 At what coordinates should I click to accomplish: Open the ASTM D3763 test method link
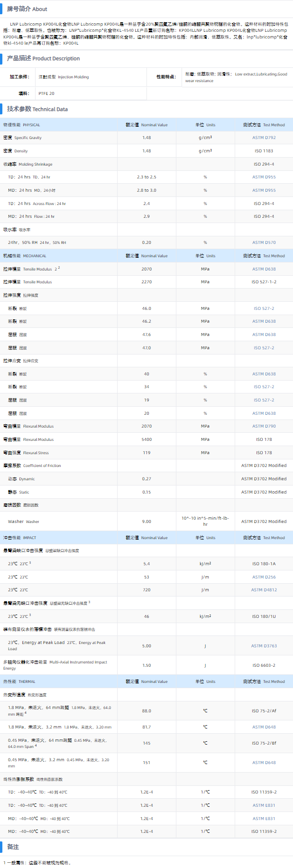264,646
